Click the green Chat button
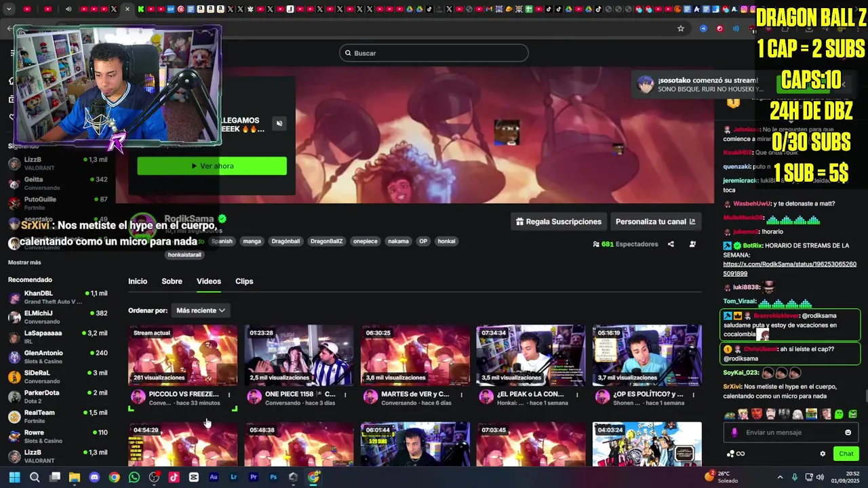The width and height of the screenshot is (868, 488). pyautogui.click(x=846, y=454)
